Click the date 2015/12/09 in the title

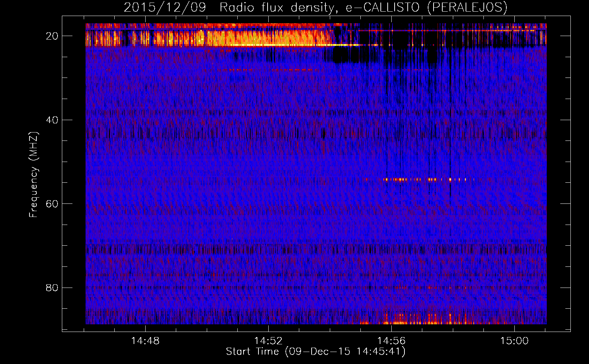point(165,7)
